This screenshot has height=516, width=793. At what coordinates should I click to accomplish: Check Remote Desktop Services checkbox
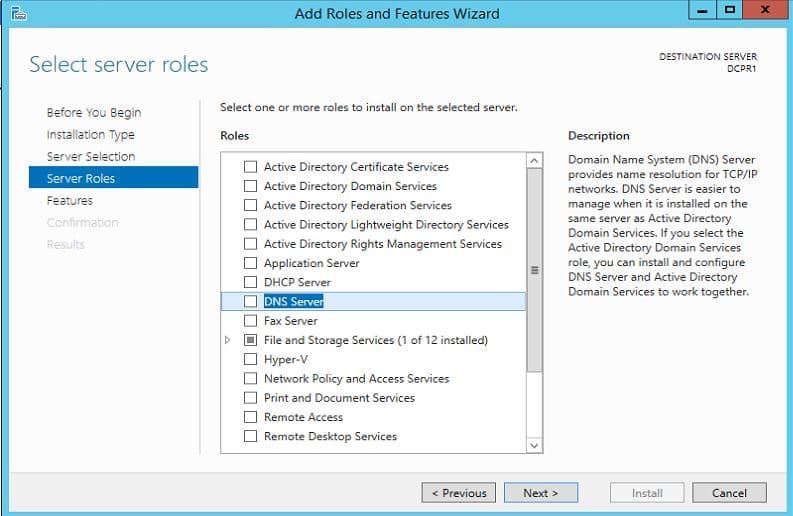click(x=250, y=436)
